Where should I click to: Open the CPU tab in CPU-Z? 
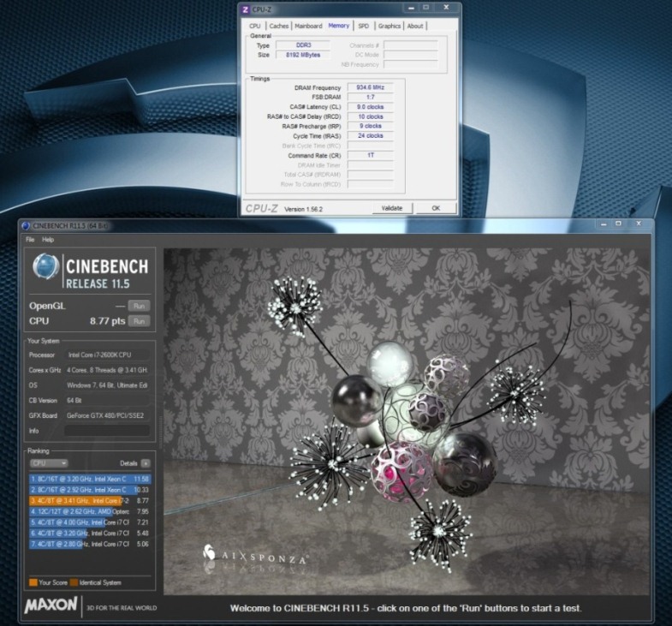[x=255, y=27]
